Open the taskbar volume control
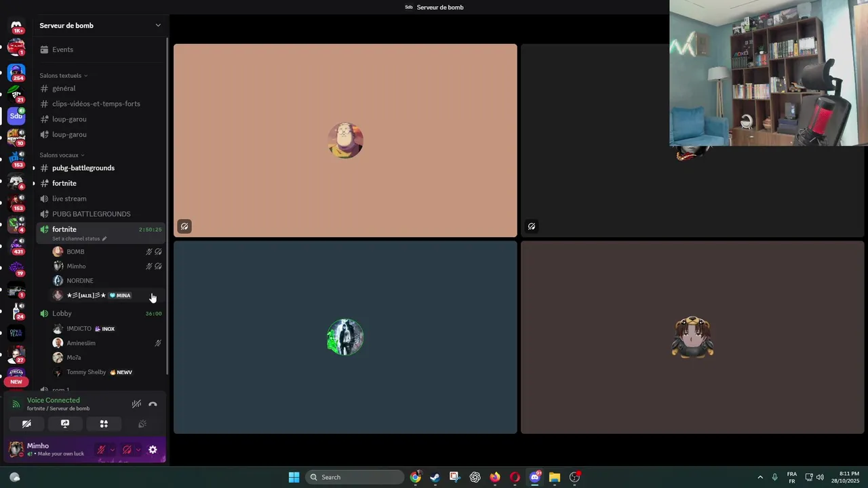868x488 pixels. (820, 477)
